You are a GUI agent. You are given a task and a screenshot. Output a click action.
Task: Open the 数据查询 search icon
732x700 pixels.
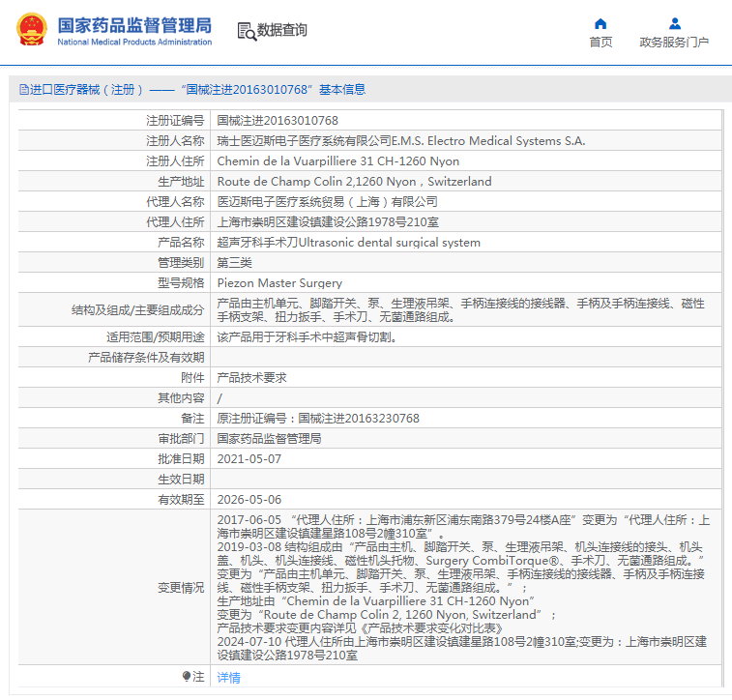(247, 31)
